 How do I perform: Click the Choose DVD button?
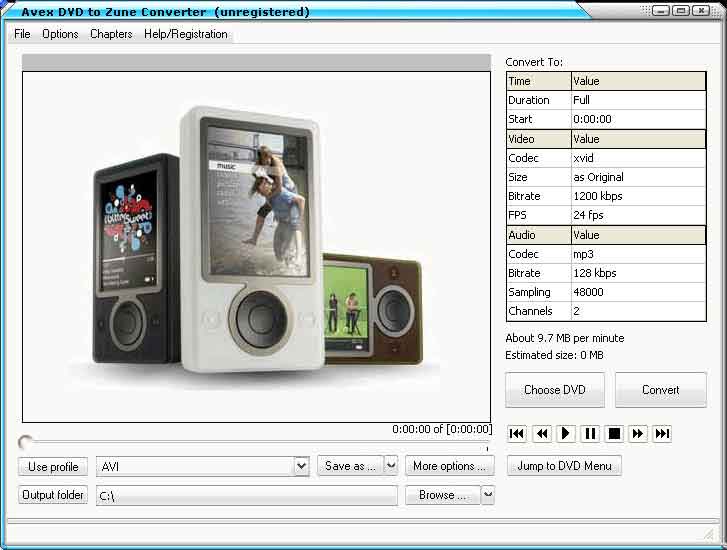point(555,390)
